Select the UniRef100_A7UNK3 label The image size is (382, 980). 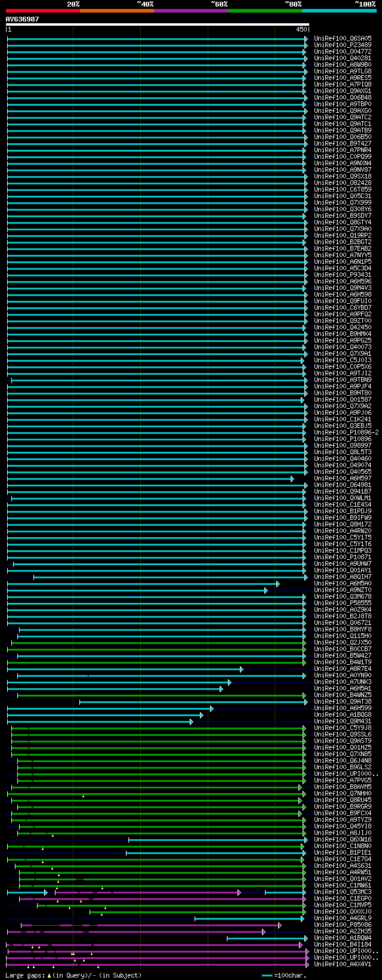tap(343, 682)
